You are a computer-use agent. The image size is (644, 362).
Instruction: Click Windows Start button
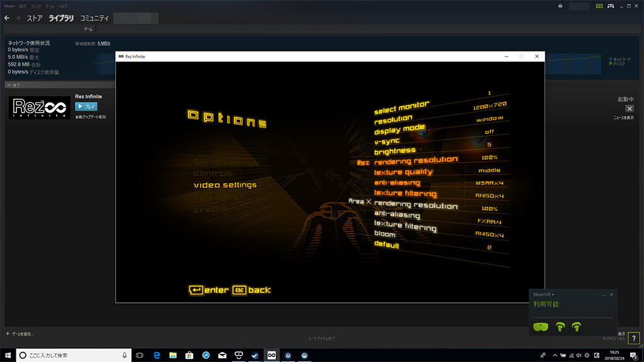pos(8,356)
